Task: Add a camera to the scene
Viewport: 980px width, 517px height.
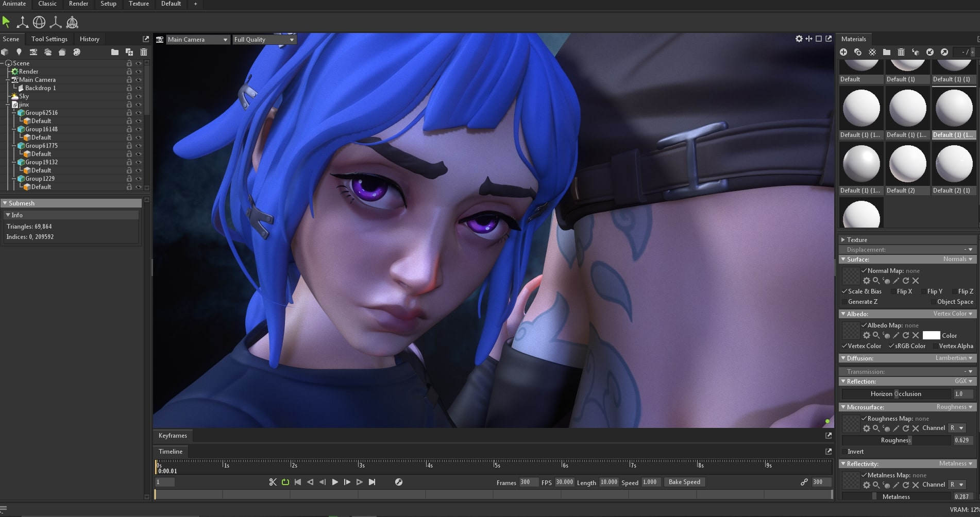Action: pyautogui.click(x=33, y=52)
